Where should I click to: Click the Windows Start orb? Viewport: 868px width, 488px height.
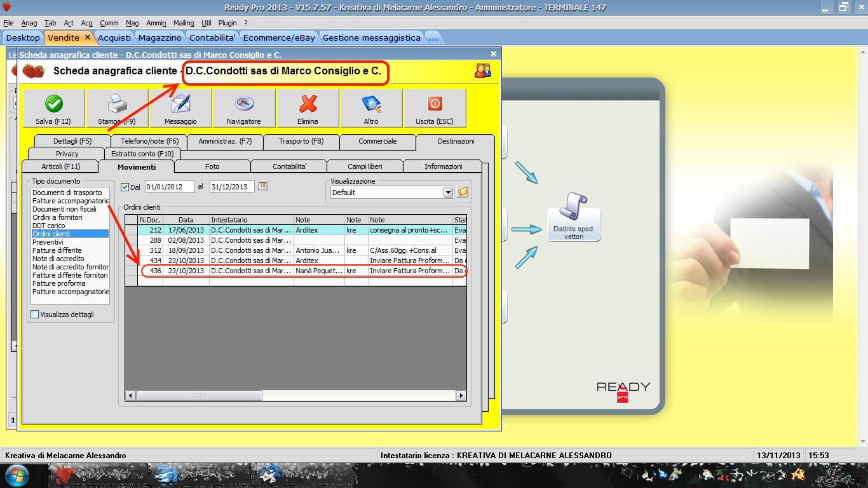pyautogui.click(x=16, y=475)
